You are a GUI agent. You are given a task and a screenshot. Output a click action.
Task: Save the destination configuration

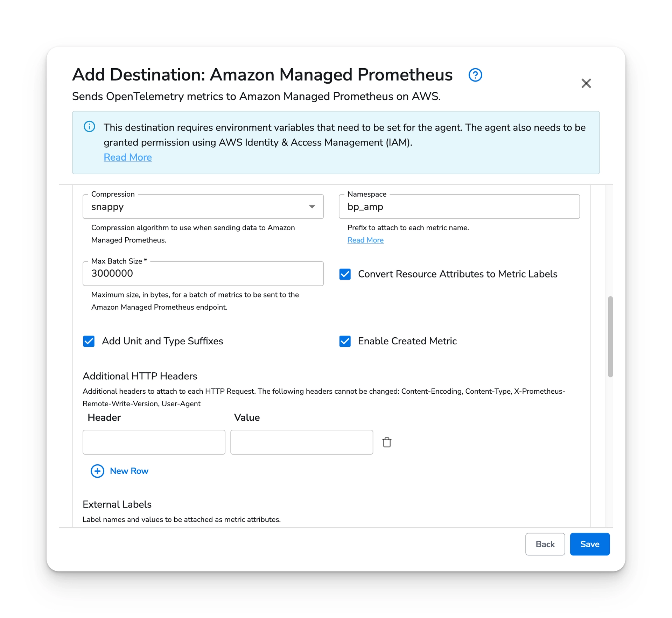590,544
